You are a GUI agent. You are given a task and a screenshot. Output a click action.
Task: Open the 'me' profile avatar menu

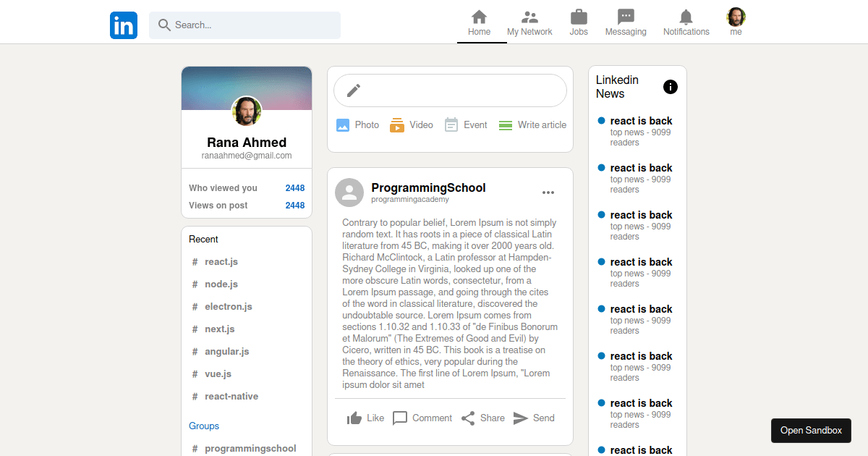tap(736, 16)
